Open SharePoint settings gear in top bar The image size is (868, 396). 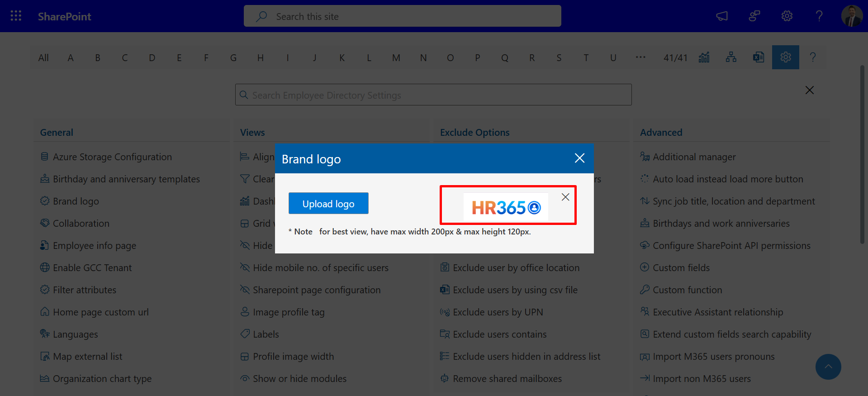(787, 16)
